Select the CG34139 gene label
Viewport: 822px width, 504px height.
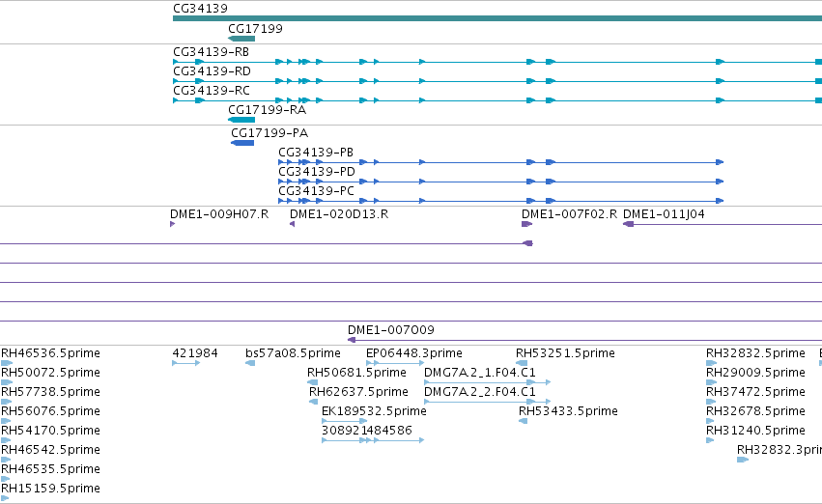[200, 9]
